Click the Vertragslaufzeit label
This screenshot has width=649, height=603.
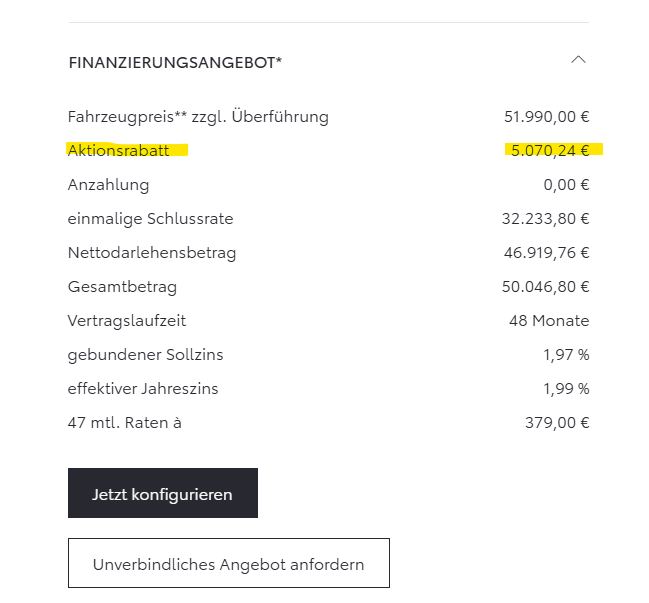[x=127, y=321]
